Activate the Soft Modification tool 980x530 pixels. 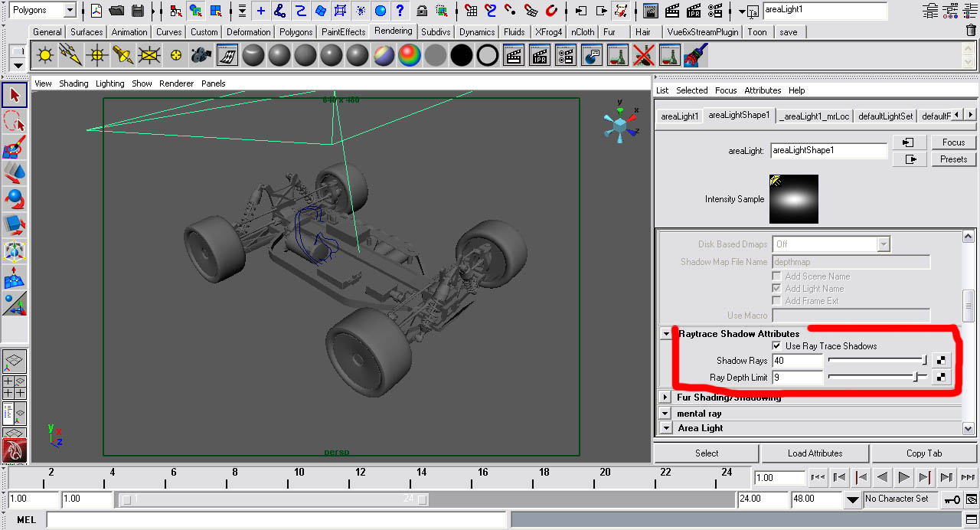point(15,278)
